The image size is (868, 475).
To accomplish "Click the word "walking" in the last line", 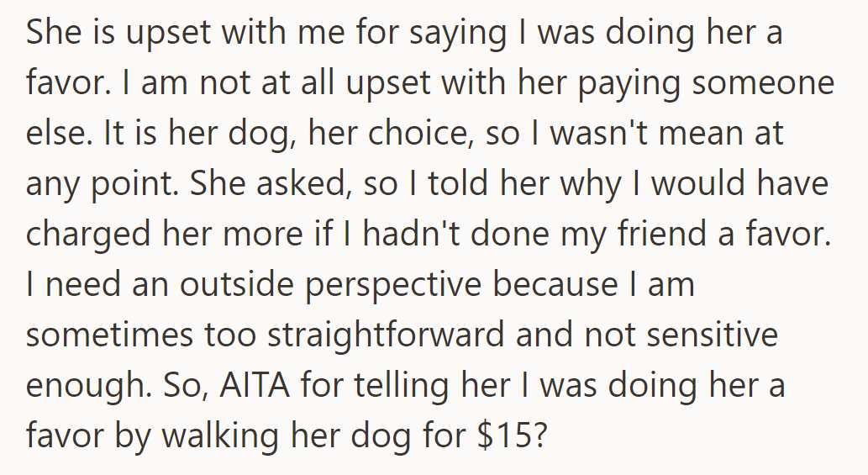I will click(221, 435).
